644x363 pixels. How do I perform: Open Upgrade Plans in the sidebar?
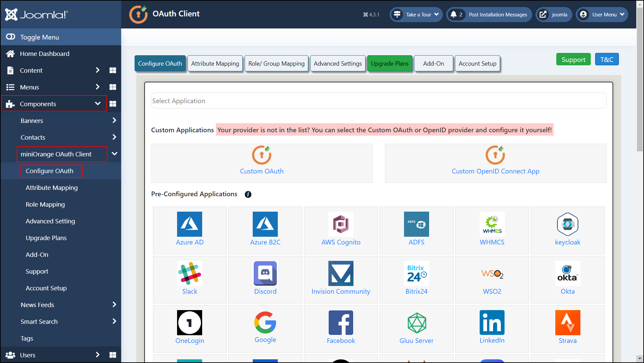(46, 238)
